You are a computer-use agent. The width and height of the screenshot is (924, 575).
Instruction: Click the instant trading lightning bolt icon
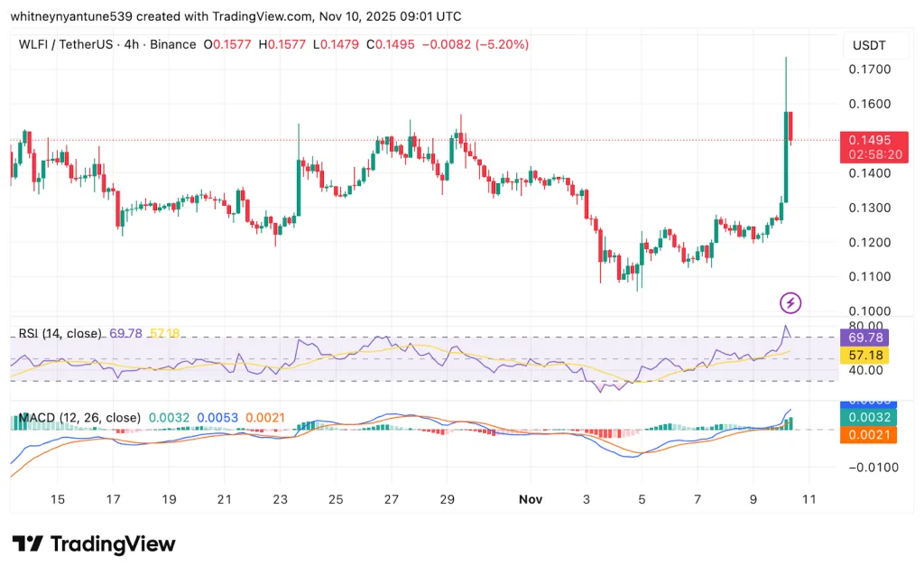coord(790,302)
